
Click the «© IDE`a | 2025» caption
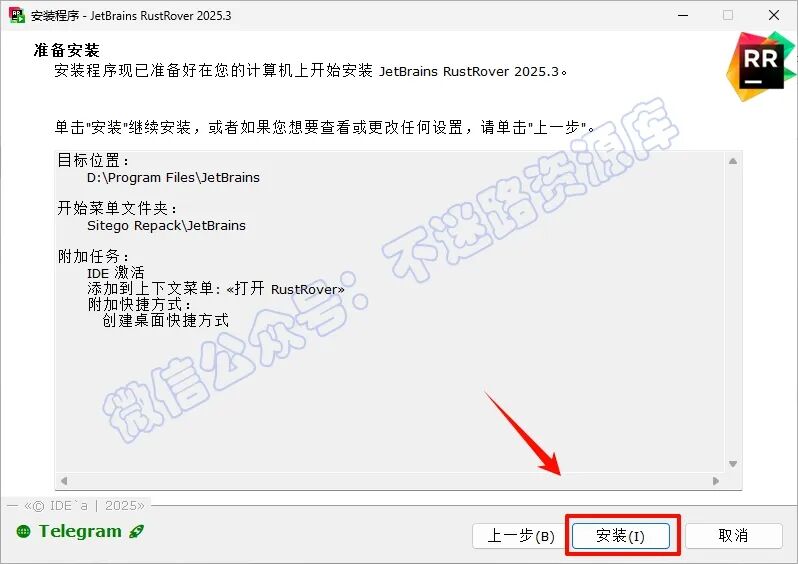point(84,505)
